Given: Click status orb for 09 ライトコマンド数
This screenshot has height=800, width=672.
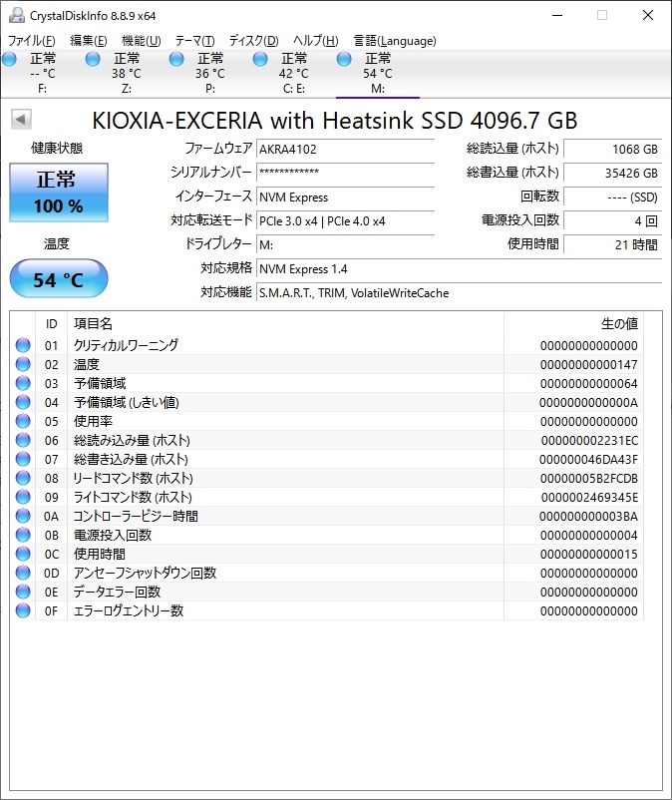Looking at the screenshot, I should point(23,497).
